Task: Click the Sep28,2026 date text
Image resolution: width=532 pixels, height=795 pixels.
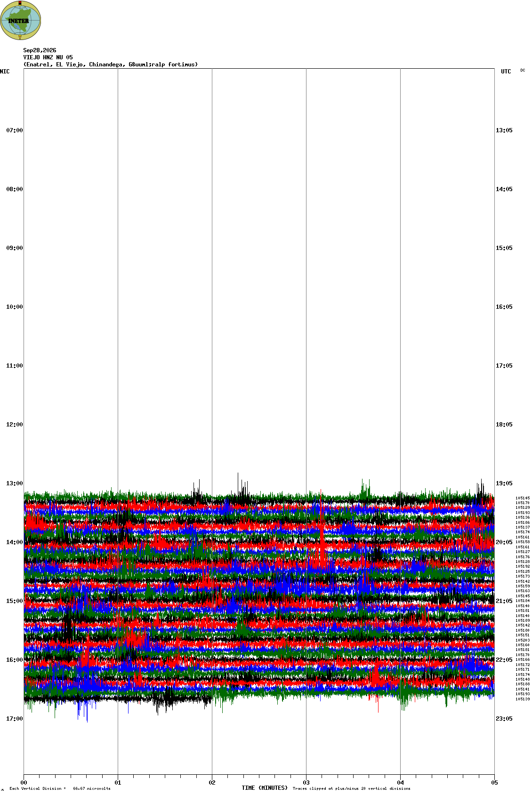Action: tap(40, 50)
